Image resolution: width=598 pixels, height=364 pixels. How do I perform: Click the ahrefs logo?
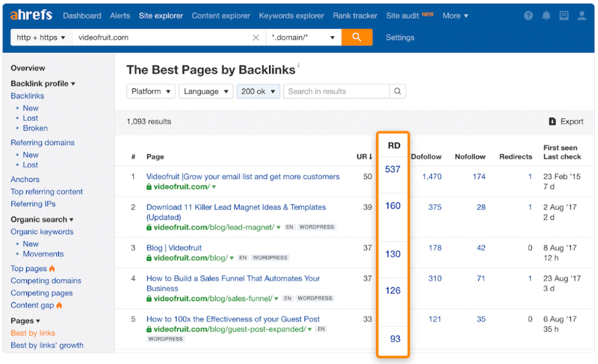tap(31, 16)
